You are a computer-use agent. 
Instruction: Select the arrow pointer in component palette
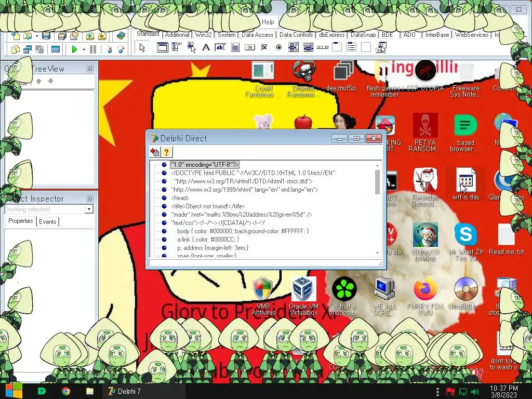coord(142,48)
